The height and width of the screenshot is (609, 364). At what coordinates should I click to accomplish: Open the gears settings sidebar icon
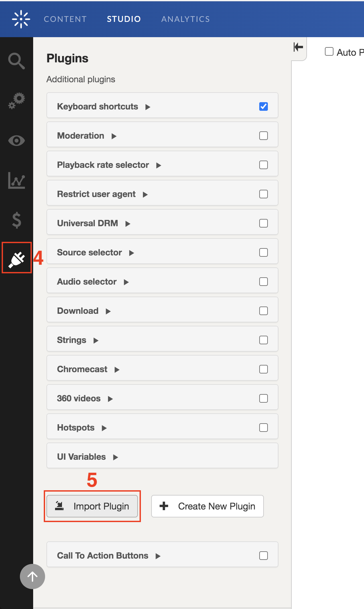tap(17, 101)
